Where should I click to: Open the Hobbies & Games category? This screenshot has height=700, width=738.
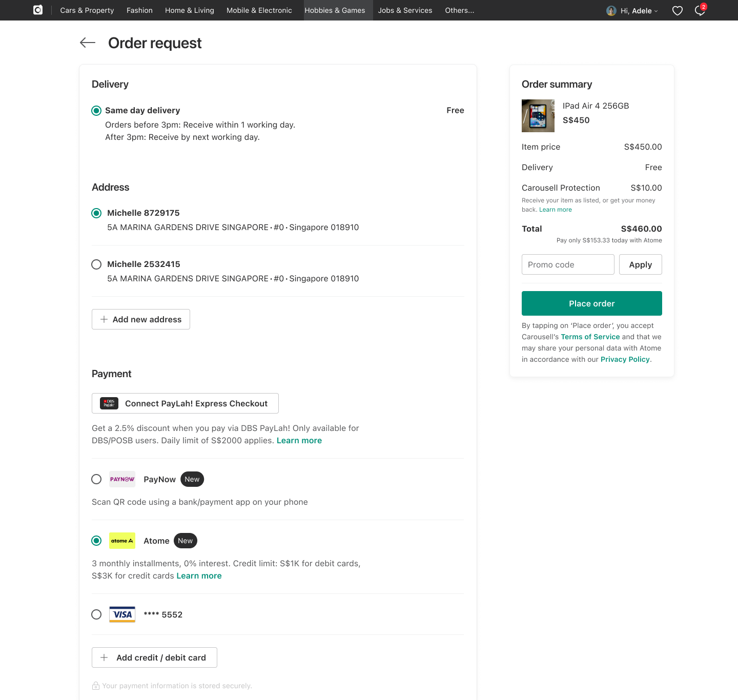point(335,10)
